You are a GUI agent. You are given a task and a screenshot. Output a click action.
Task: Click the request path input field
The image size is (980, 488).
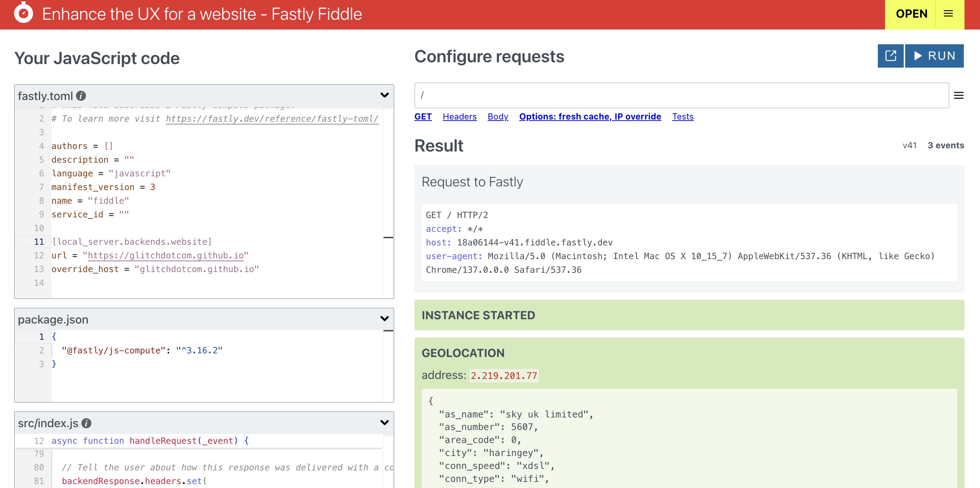pos(681,95)
